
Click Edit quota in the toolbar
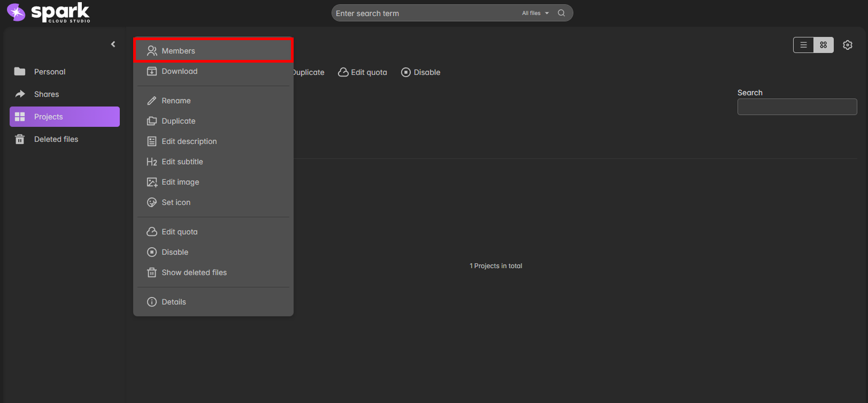coord(363,72)
